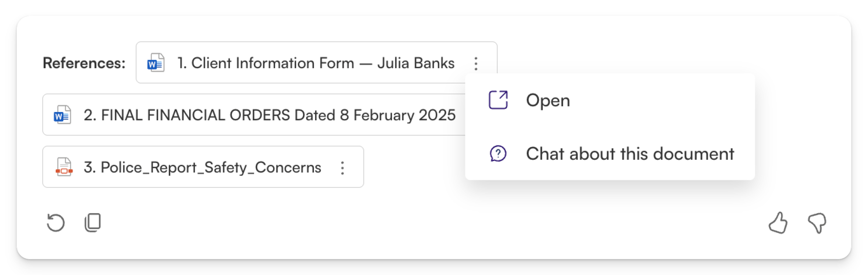Click the Word icon beside FINAL FINANCIAL ORDERS
The width and height of the screenshot is (868, 275).
[x=62, y=115]
